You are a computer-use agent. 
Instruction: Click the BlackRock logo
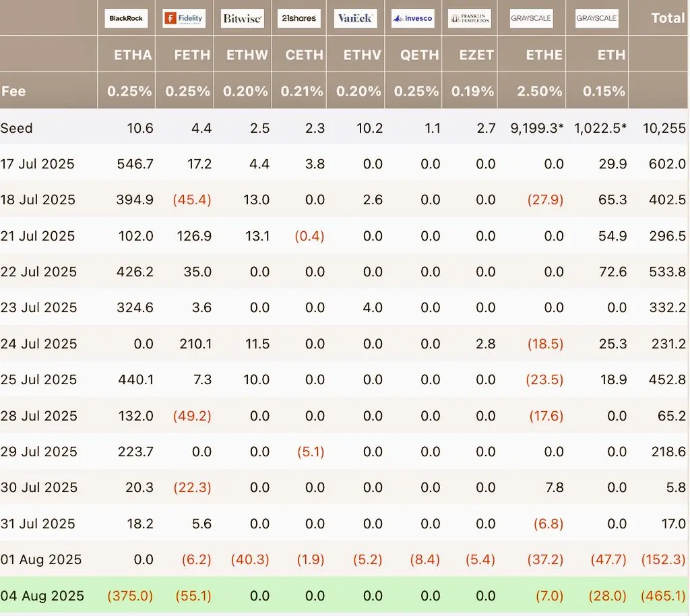coord(126,18)
